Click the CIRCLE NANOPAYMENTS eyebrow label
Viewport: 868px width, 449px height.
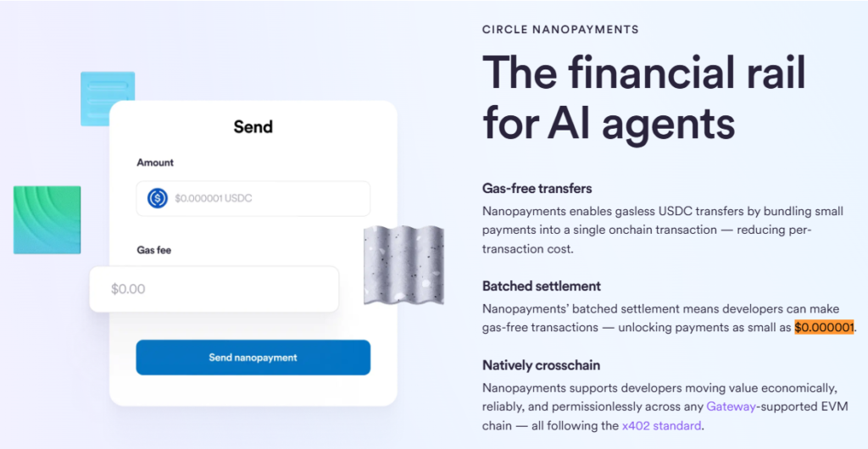tap(560, 30)
